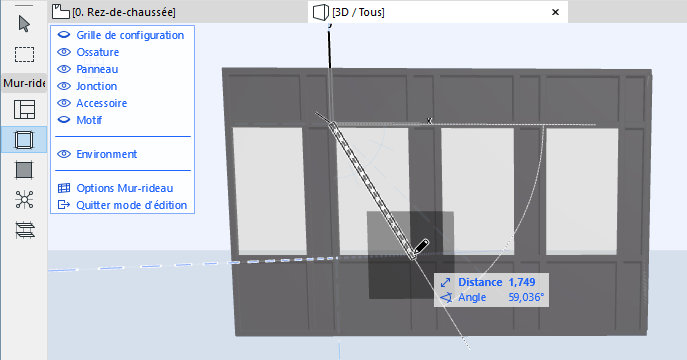Click the Distance value 1,749
The width and height of the screenshot is (687, 360).
point(522,282)
